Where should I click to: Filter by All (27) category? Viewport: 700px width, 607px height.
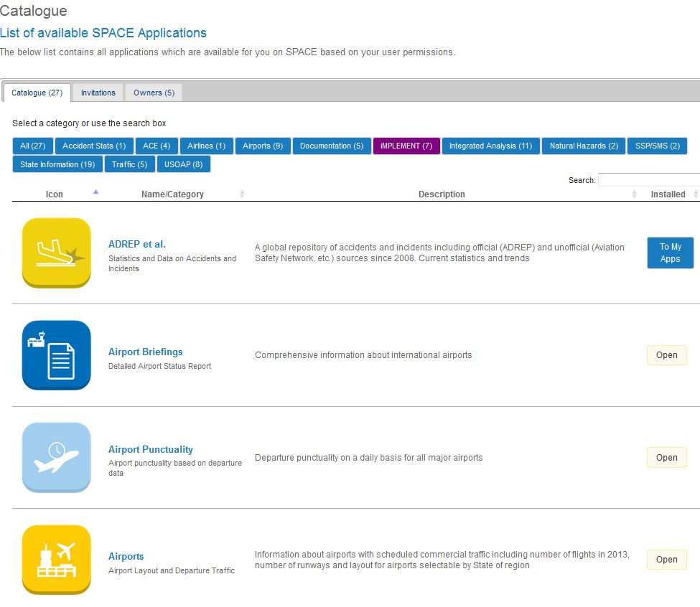32,146
